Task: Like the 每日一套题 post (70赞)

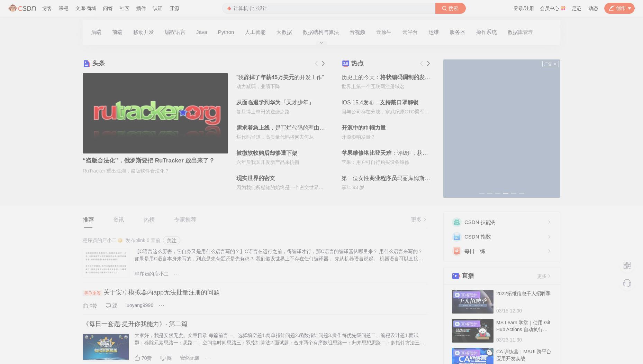Action: point(143,358)
